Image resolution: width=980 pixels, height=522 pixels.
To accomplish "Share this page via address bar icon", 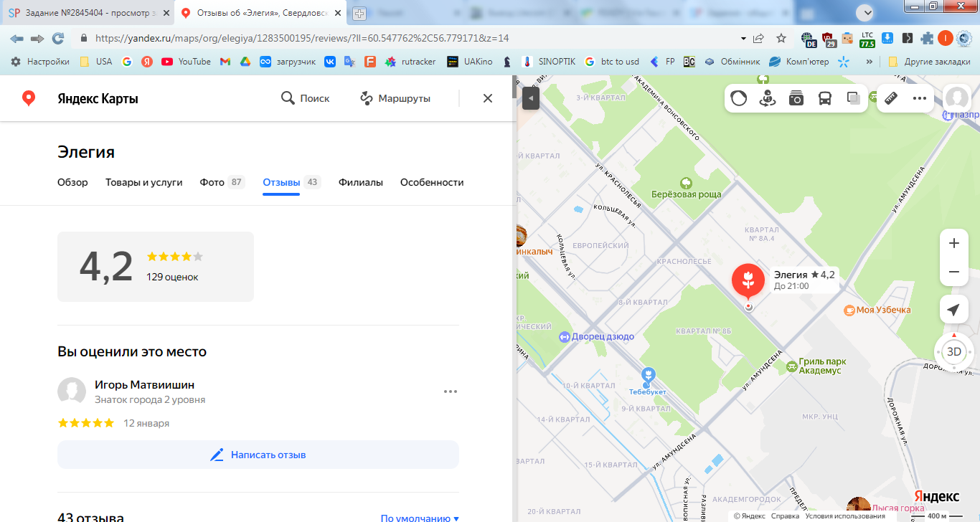I will click(x=759, y=38).
